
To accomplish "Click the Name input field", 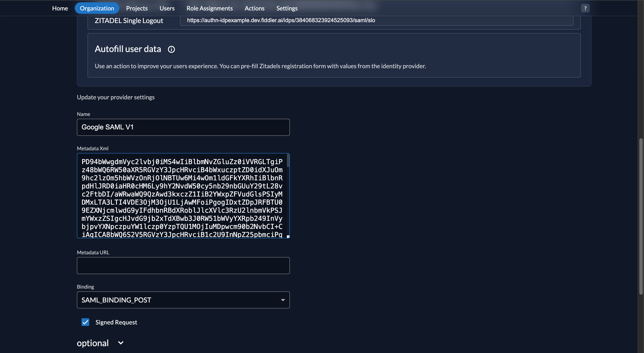I will point(183,127).
